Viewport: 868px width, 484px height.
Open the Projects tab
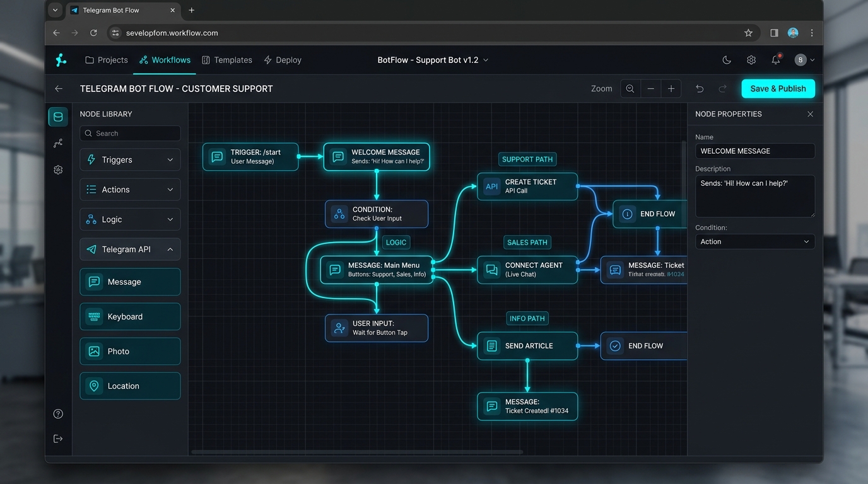click(107, 60)
